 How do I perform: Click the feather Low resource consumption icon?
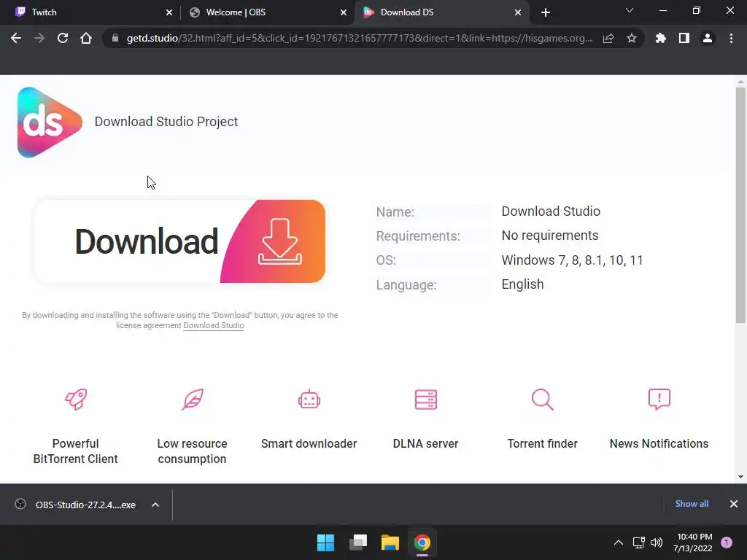(193, 399)
